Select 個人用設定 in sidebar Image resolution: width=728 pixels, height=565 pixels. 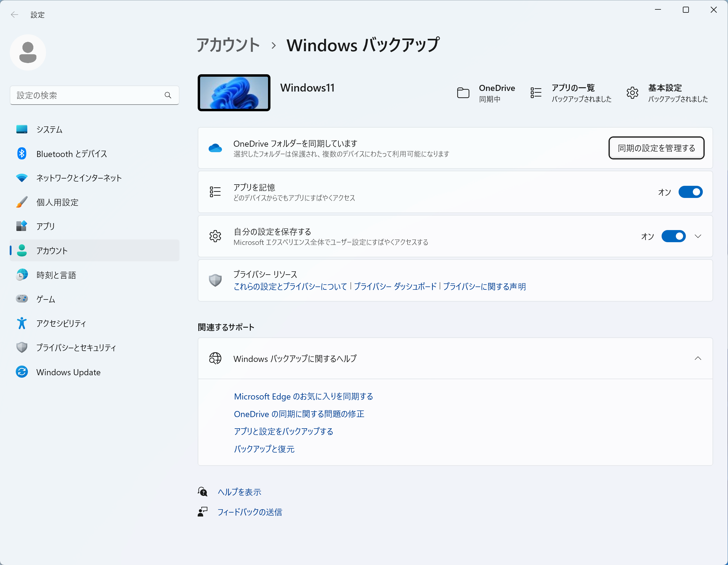[x=57, y=202]
